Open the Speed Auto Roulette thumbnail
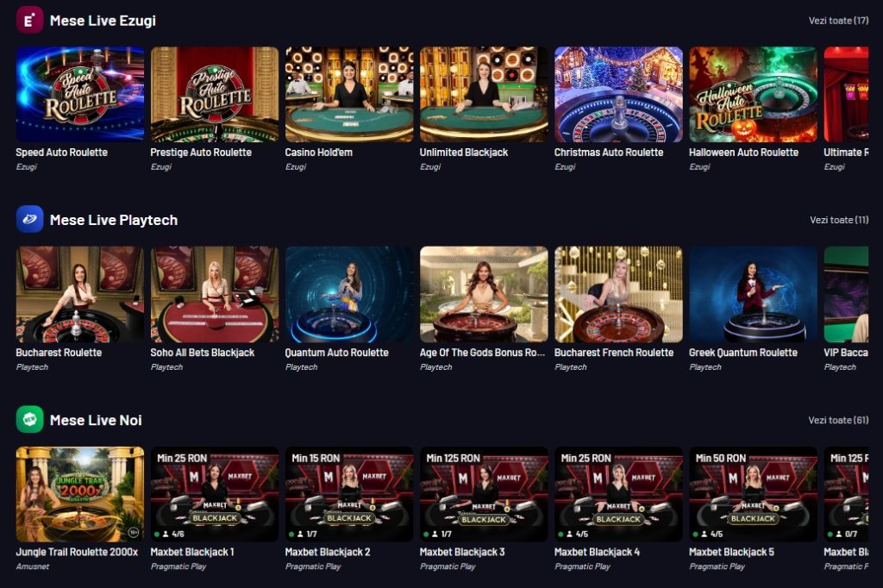 [80, 94]
